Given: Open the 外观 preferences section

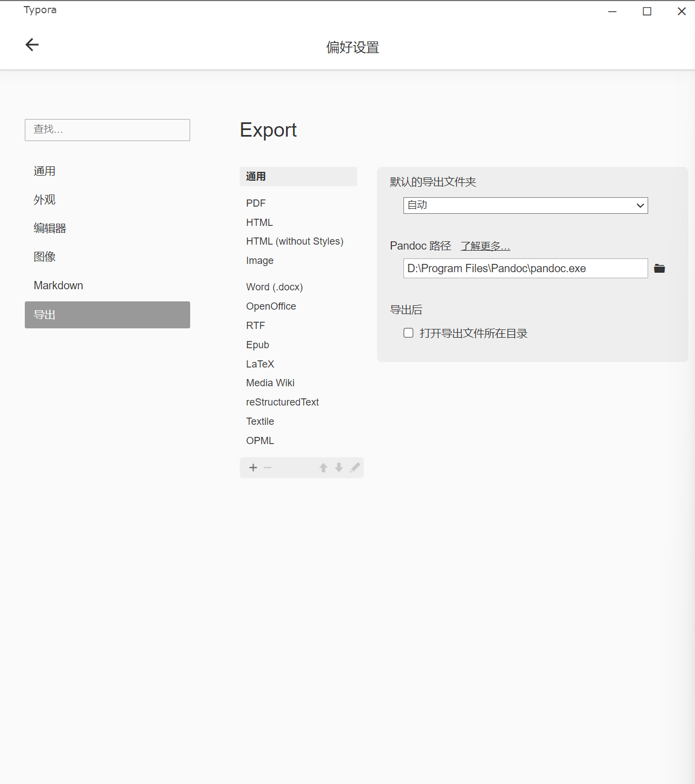Looking at the screenshot, I should pyautogui.click(x=107, y=200).
